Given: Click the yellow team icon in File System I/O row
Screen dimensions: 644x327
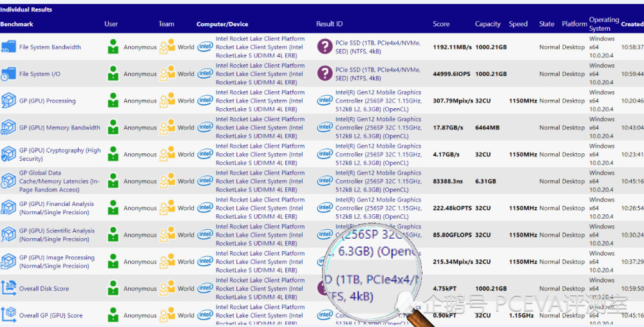Looking at the screenshot, I should [x=167, y=74].
